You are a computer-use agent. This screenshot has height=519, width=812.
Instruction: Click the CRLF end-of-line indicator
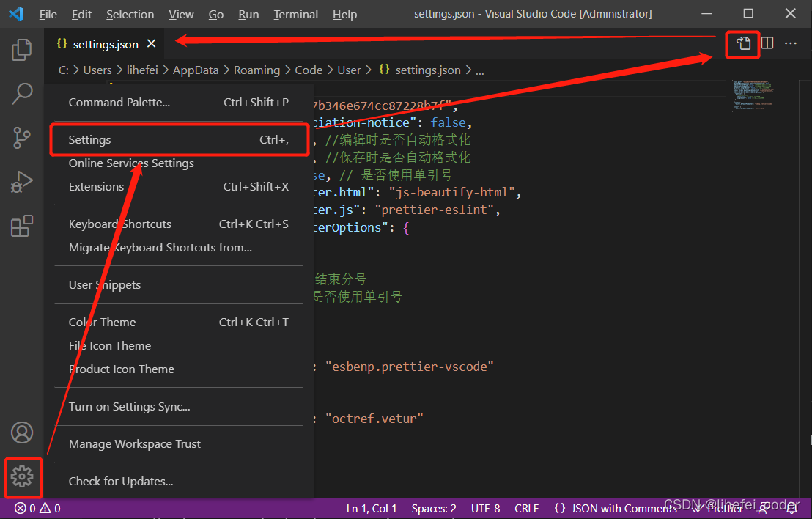pos(527,509)
